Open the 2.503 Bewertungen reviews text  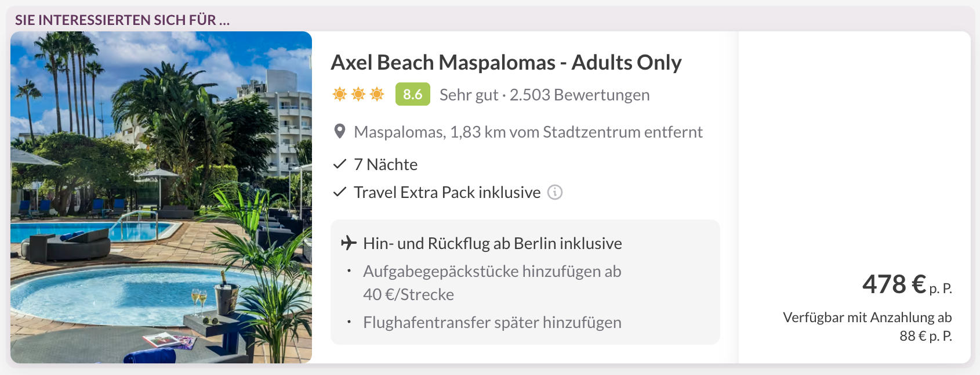[x=579, y=95]
